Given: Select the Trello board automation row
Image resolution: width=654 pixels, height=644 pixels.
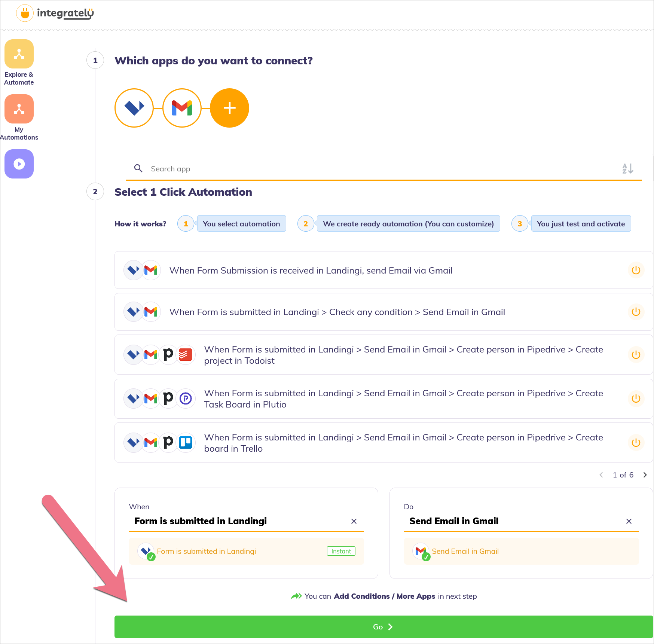Looking at the screenshot, I should pyautogui.click(x=374, y=443).
